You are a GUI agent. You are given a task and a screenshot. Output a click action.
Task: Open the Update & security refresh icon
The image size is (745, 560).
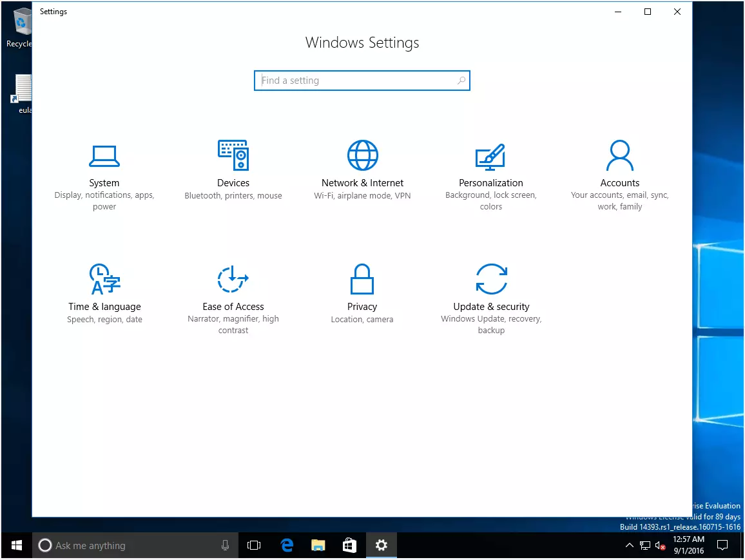491,279
